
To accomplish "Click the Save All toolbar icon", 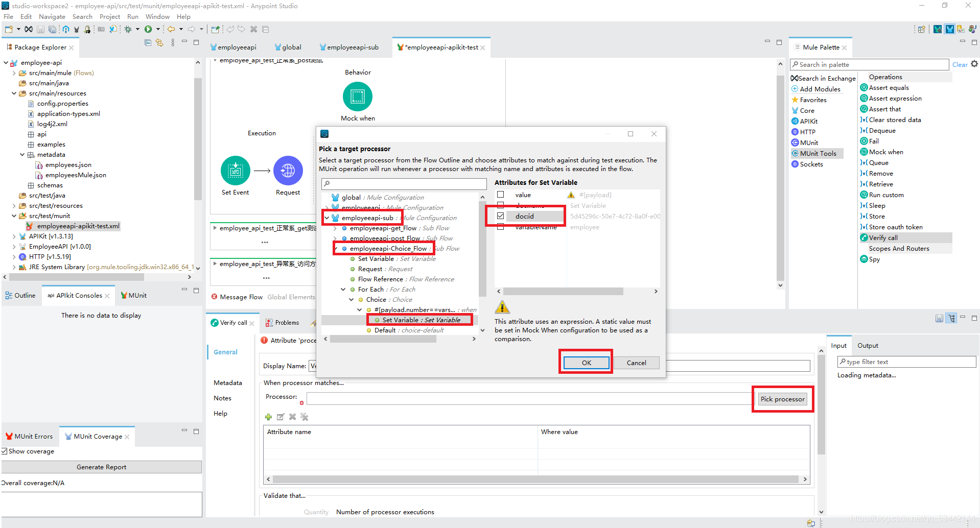I will [52, 30].
